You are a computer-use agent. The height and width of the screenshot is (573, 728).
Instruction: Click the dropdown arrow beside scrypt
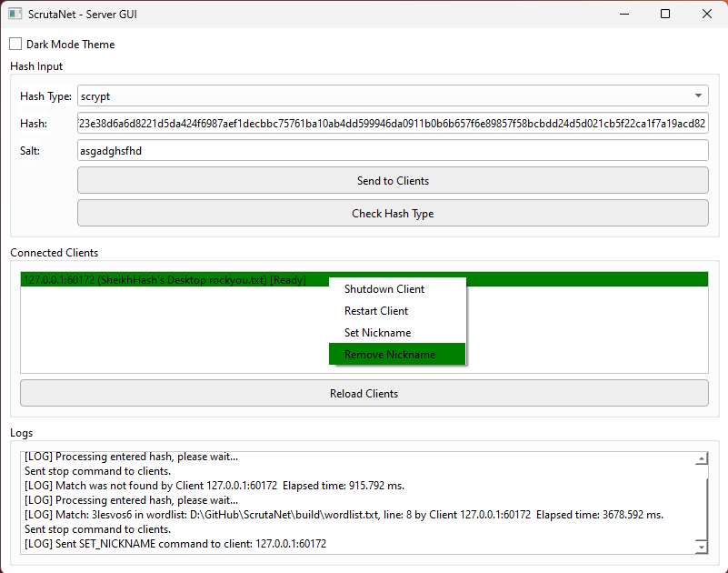(x=698, y=95)
